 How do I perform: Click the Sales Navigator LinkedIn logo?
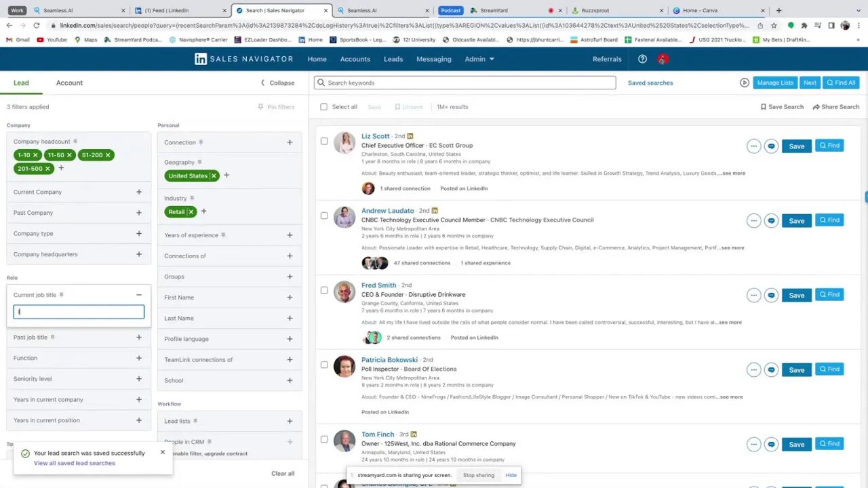point(201,59)
